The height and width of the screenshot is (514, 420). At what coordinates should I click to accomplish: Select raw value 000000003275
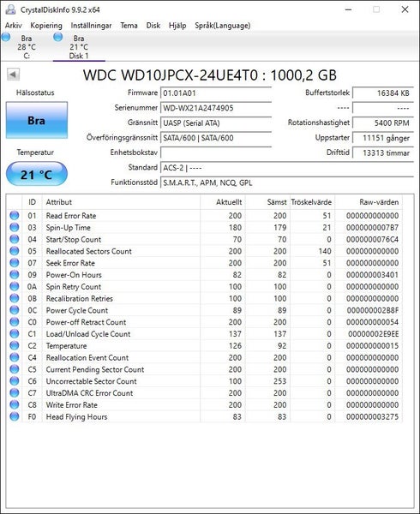pos(373,416)
